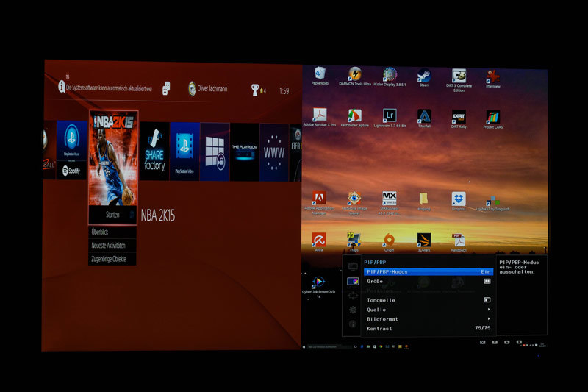Viewport: 588px width, 392px height.
Task: Expand Bildformat submenu arrow
Action: (489, 319)
